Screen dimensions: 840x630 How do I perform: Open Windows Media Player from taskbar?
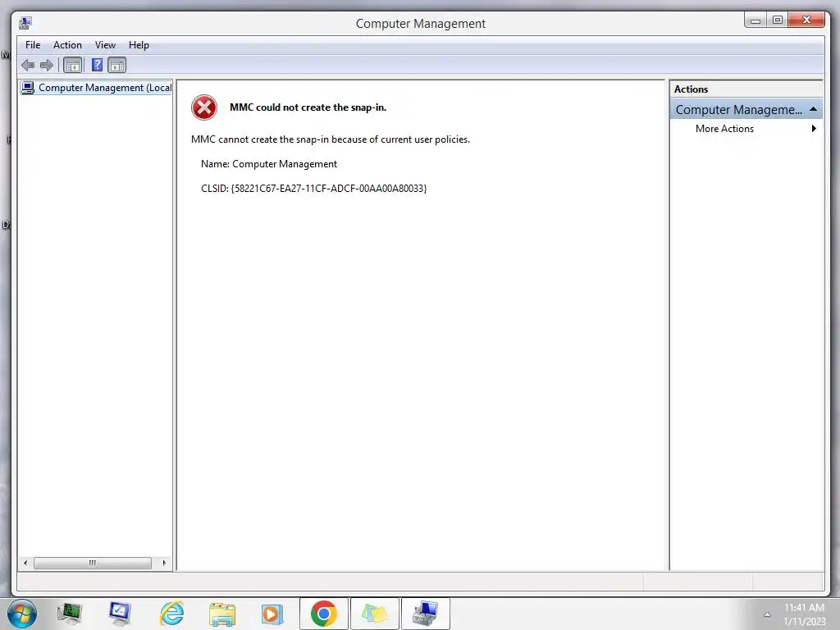(272, 614)
